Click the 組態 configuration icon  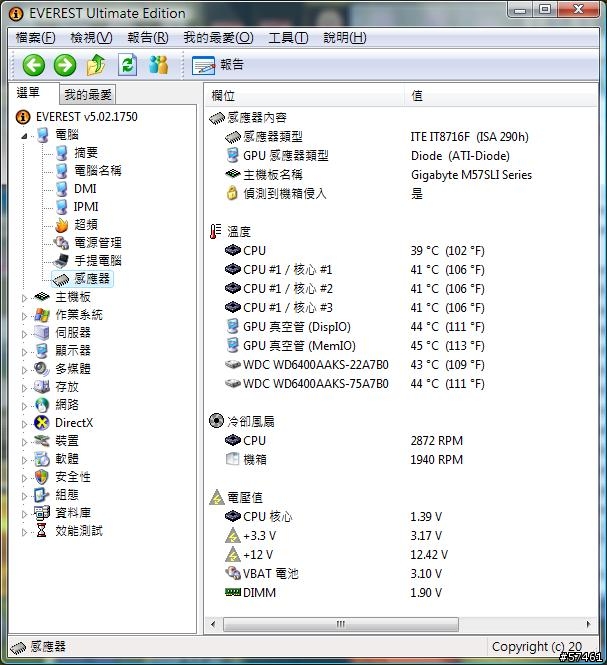(x=42, y=495)
